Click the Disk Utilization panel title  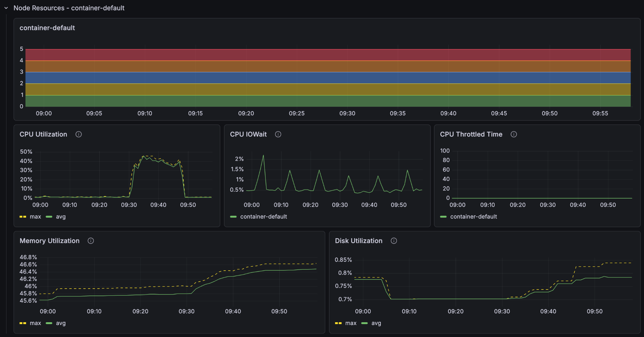pos(358,241)
